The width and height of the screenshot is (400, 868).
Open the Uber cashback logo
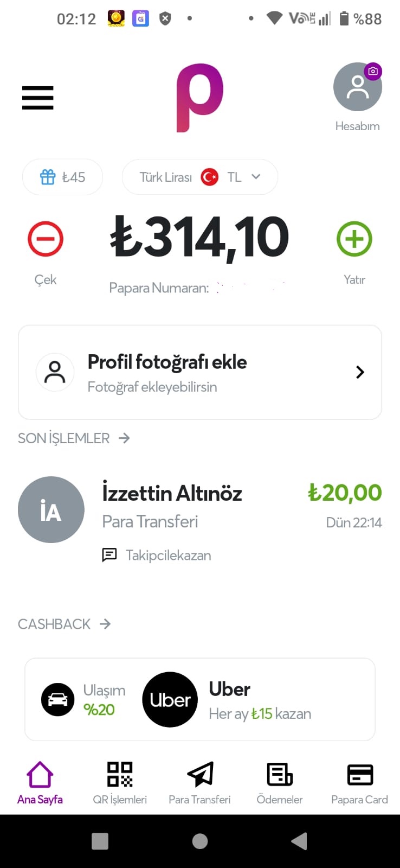click(x=170, y=700)
